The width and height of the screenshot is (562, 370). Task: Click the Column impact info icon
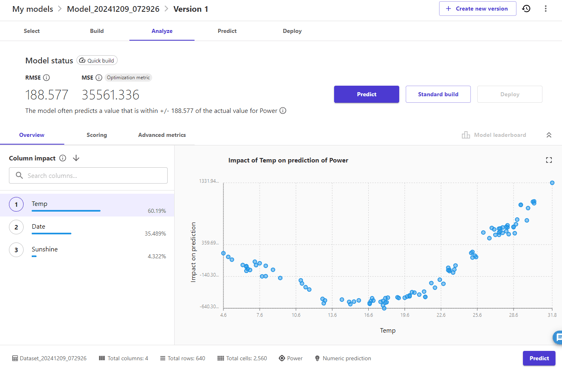point(63,158)
